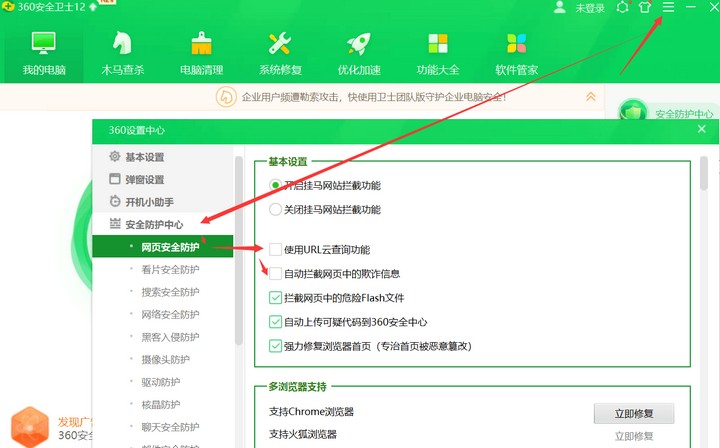This screenshot has width=720, height=448.
Task: Open the skin shirt icon
Action: [x=645, y=7]
